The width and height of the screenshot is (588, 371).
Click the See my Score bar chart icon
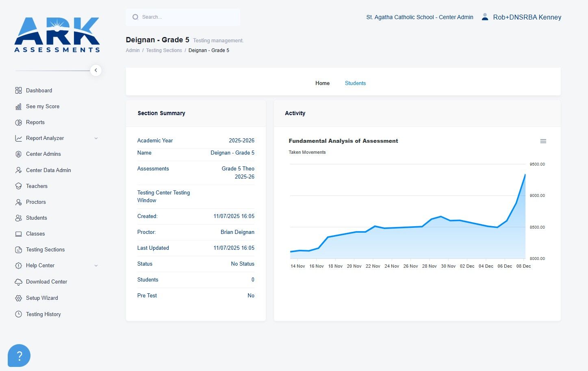click(18, 106)
